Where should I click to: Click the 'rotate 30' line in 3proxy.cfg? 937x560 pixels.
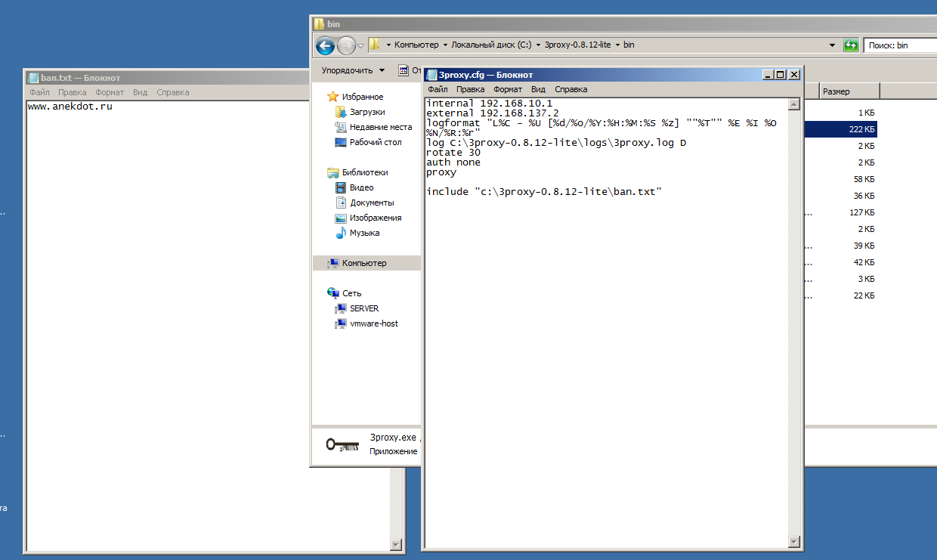453,153
